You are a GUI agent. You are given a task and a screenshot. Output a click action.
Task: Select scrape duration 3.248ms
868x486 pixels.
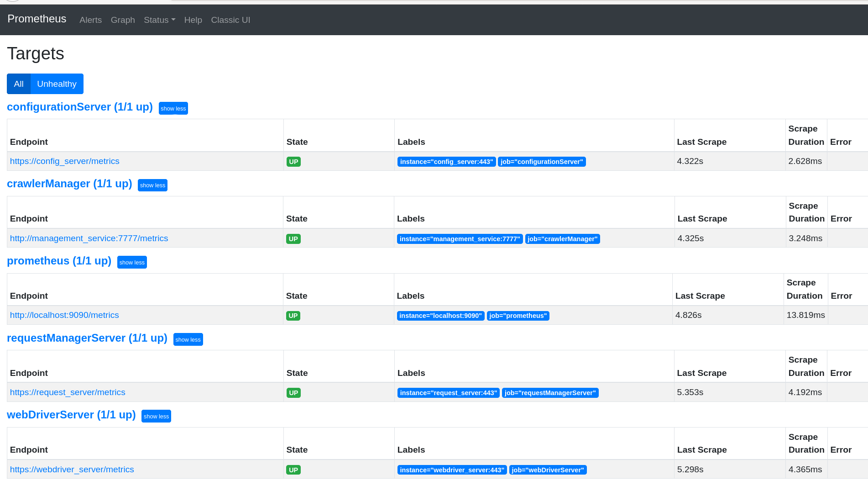pos(805,238)
